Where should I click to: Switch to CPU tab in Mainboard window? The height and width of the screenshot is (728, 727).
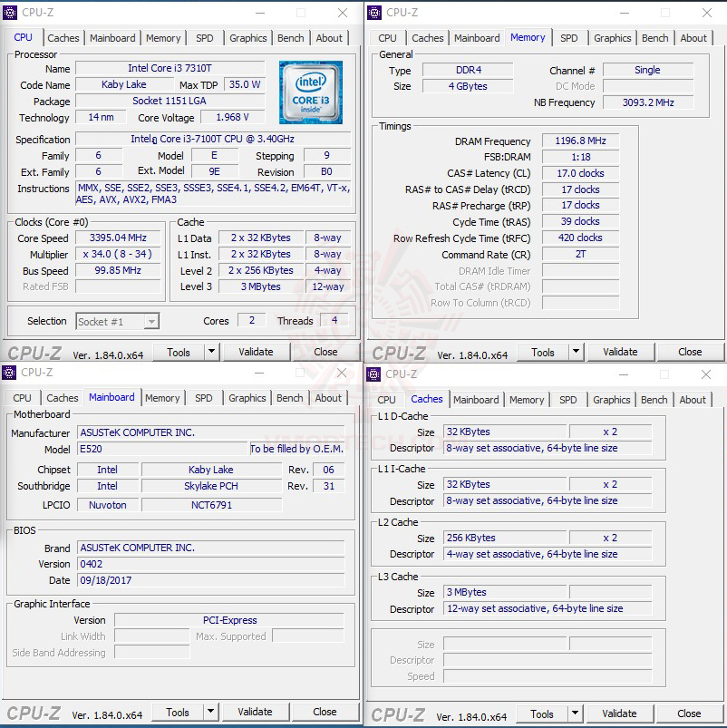[23, 398]
